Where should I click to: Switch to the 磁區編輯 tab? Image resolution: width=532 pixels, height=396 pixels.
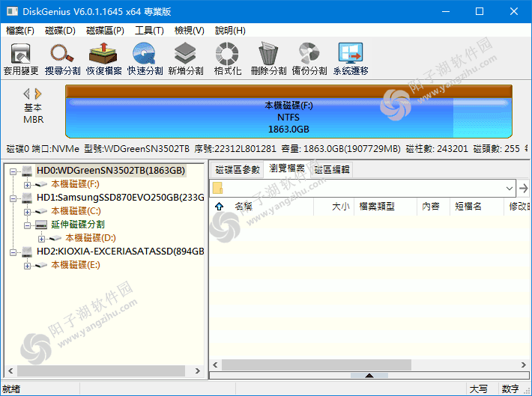[332, 169]
